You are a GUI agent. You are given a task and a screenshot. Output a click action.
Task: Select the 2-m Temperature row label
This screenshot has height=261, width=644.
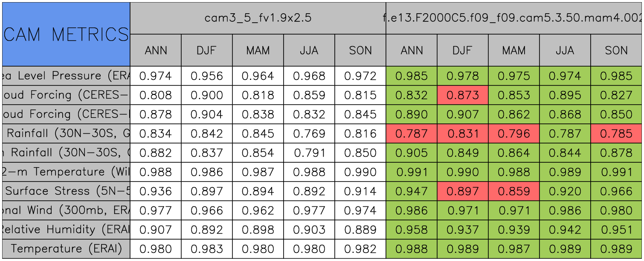point(66,172)
